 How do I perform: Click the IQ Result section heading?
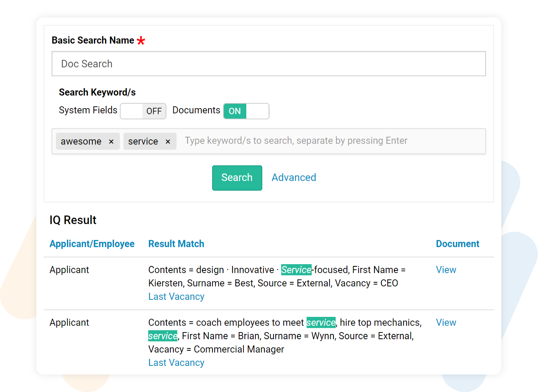click(x=73, y=220)
